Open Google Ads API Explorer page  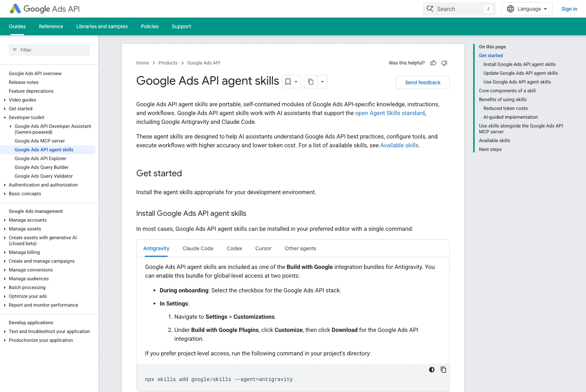pyautogui.click(x=40, y=159)
